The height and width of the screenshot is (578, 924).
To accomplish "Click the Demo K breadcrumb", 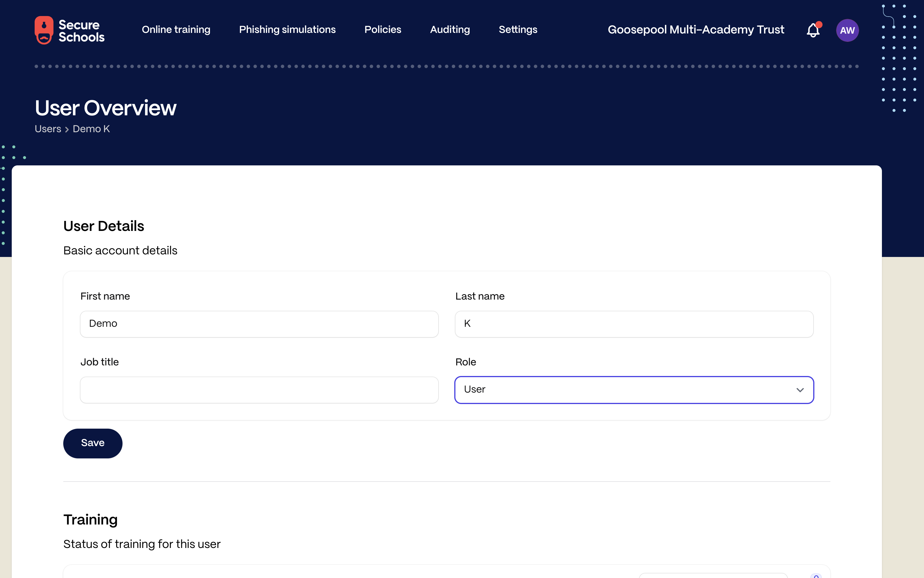I will (x=91, y=129).
